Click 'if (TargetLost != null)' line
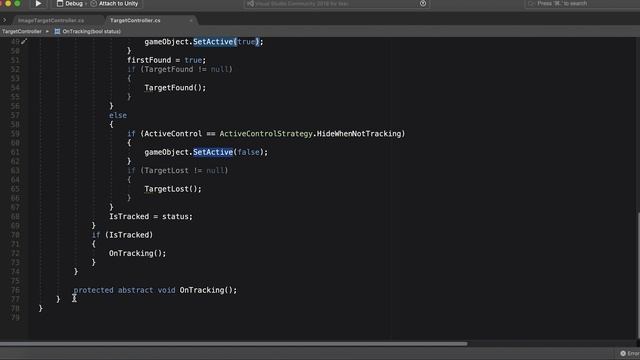Screen dimensions: 640x360 tap(178, 171)
